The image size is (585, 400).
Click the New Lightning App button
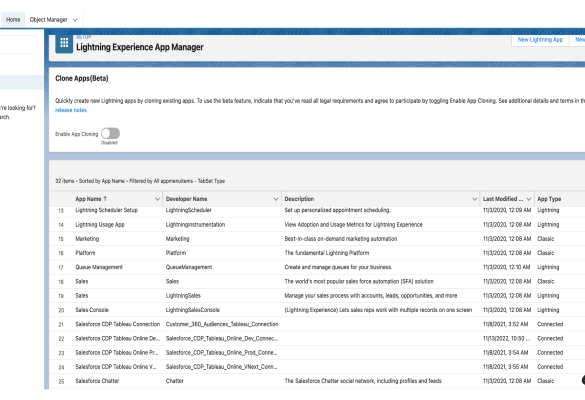pyautogui.click(x=540, y=40)
